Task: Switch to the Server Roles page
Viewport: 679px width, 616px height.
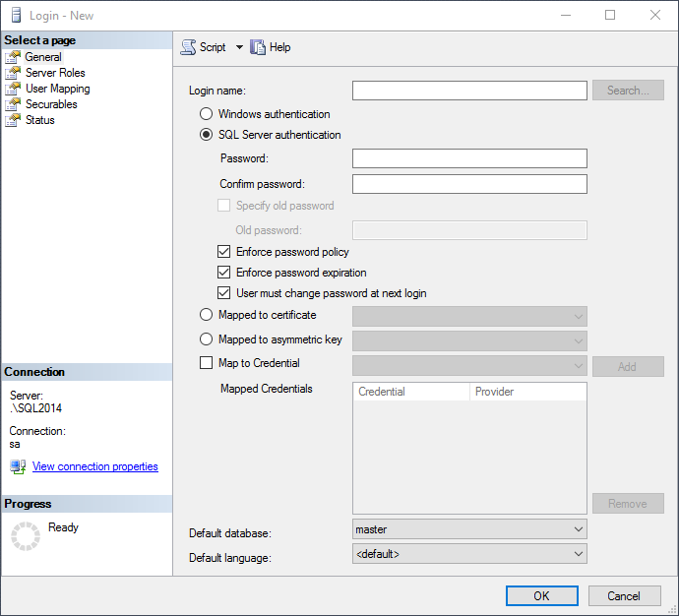Action: coord(55,73)
